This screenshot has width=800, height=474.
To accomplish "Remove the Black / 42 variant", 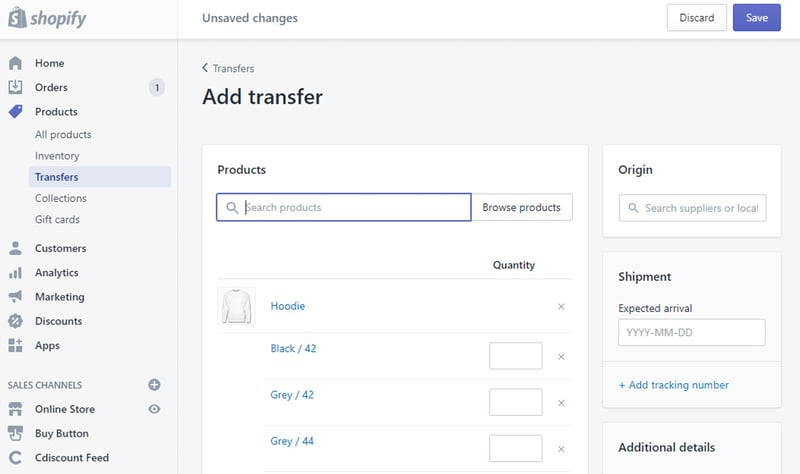I will [561, 357].
